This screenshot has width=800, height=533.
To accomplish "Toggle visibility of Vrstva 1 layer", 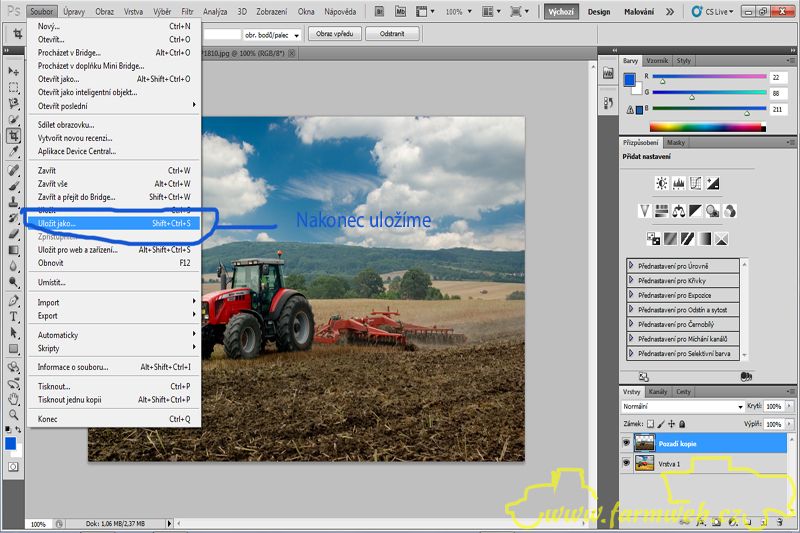I will click(x=627, y=464).
